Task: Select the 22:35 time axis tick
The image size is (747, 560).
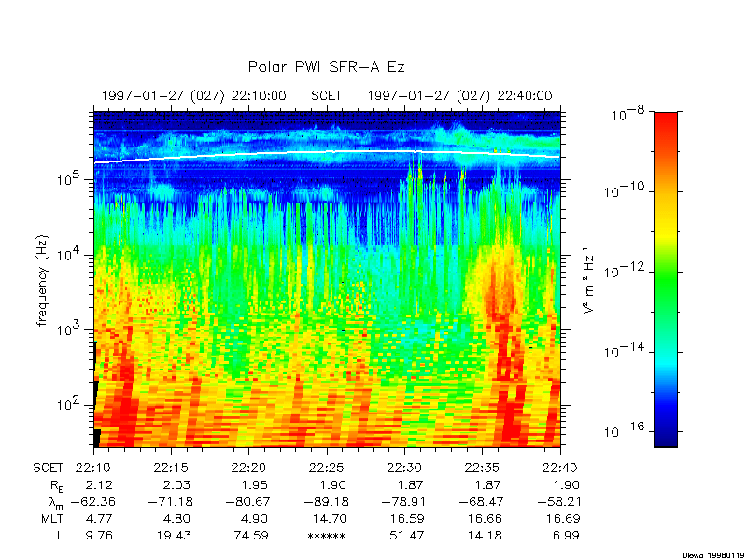Action: coord(481,468)
